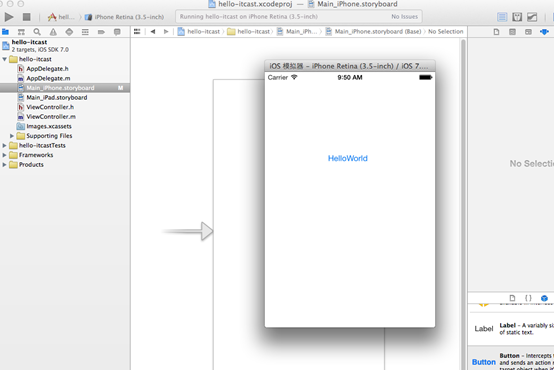
Task: Open the Debug navigator icon
Action: 85,32
